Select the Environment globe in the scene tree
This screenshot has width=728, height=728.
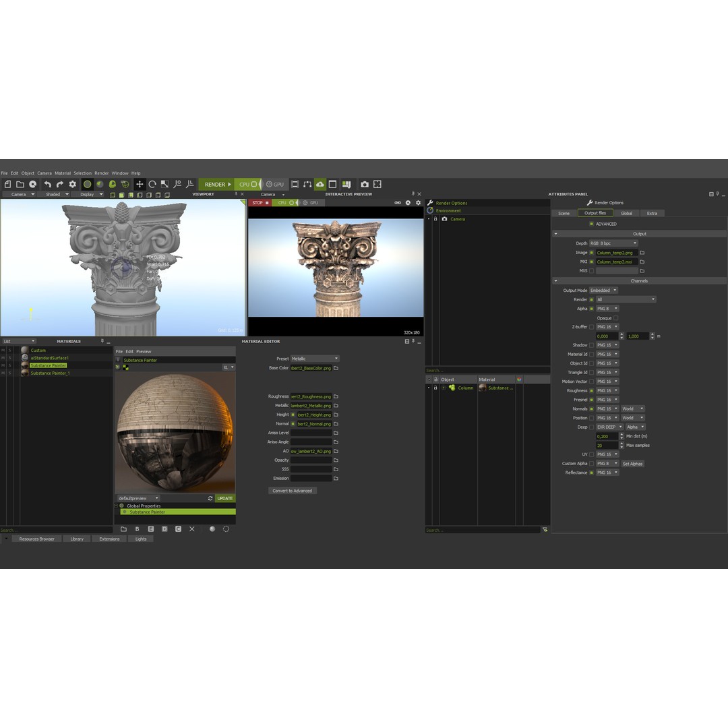point(430,210)
